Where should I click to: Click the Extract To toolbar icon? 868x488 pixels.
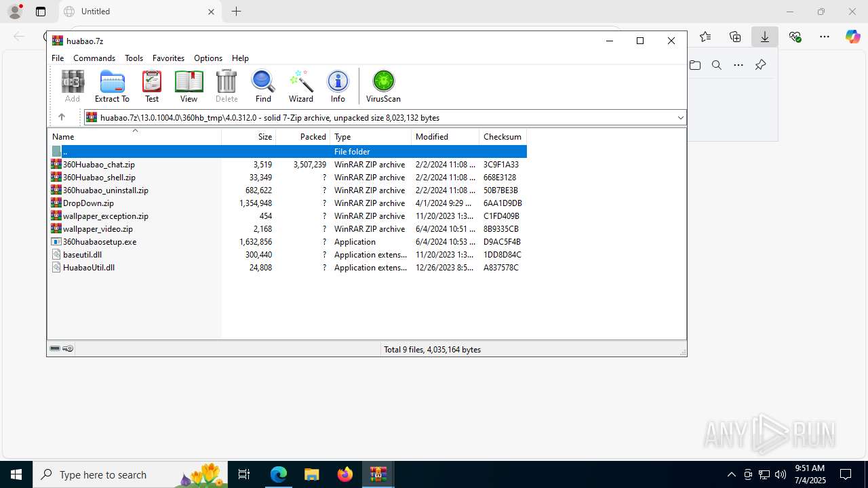(112, 86)
